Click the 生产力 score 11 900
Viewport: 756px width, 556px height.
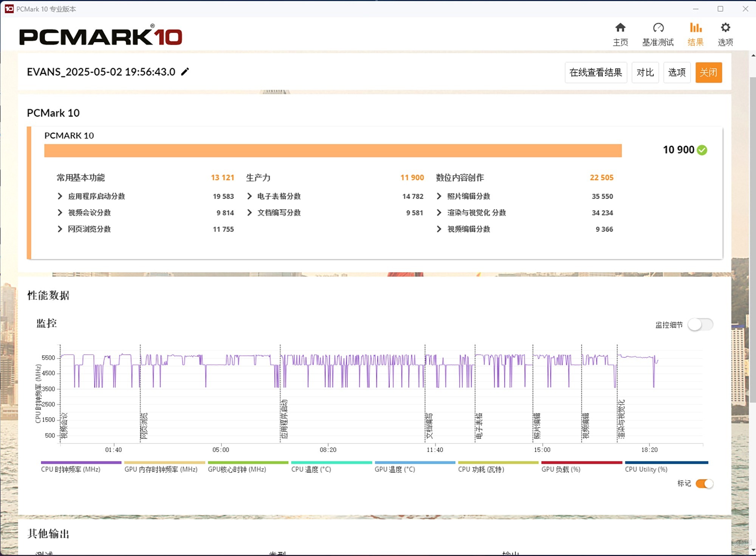(412, 177)
